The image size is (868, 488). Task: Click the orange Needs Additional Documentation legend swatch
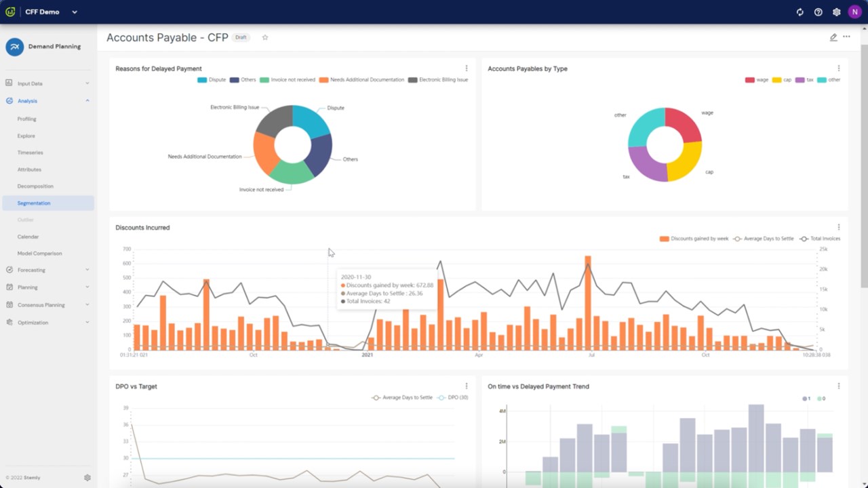[x=324, y=80]
